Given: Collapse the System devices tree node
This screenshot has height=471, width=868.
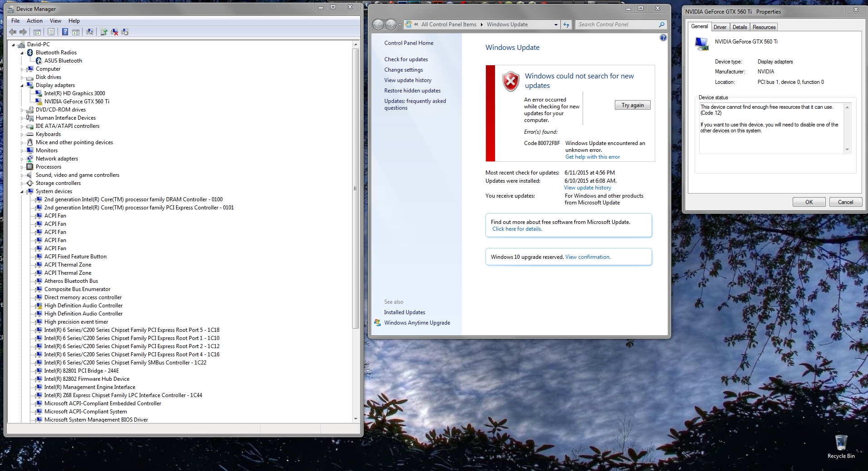Looking at the screenshot, I should pyautogui.click(x=22, y=191).
